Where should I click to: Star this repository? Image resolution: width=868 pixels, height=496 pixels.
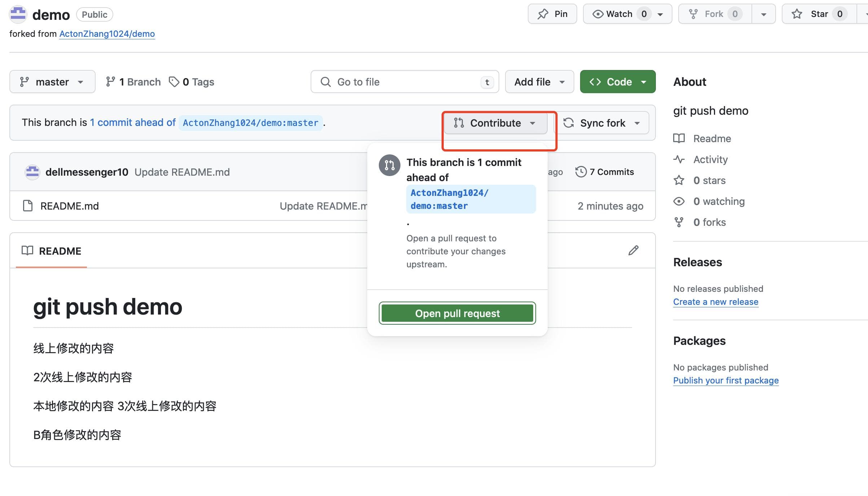819,14
